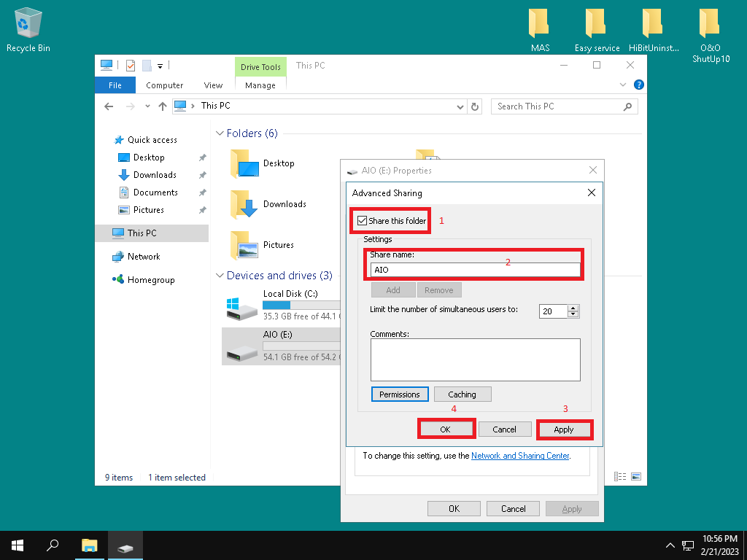The height and width of the screenshot is (560, 747).
Task: Click the Windows Start button
Action: point(17,545)
